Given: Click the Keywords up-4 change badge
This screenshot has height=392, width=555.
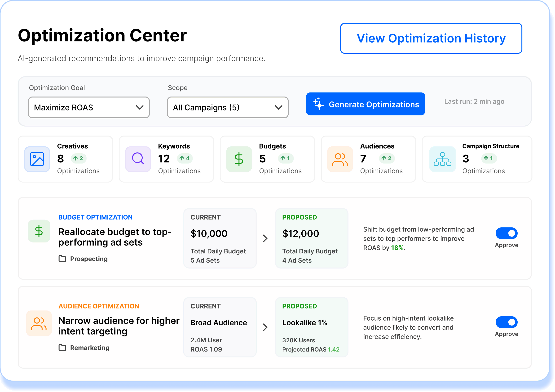Looking at the screenshot, I should pos(185,159).
